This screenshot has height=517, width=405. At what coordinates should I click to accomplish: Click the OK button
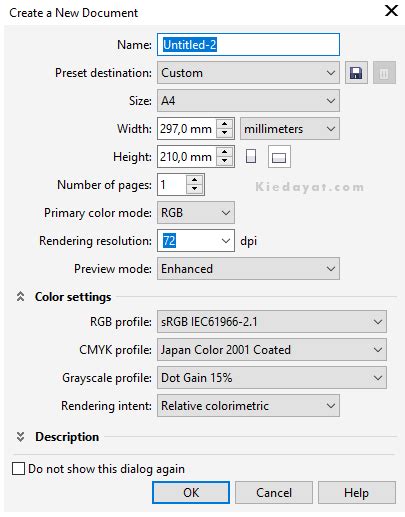click(191, 492)
